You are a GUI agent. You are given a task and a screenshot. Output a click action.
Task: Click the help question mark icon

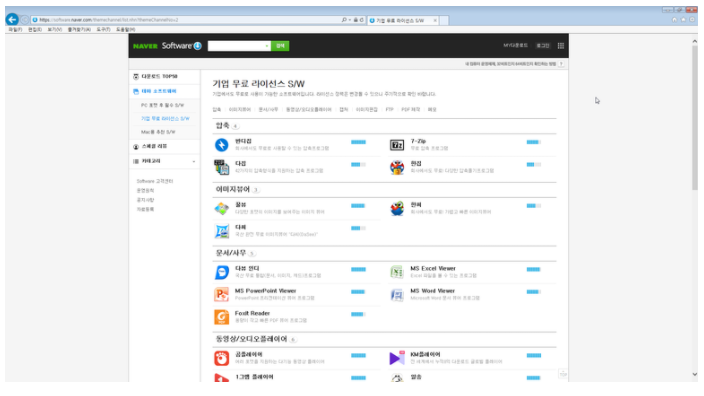click(561, 64)
